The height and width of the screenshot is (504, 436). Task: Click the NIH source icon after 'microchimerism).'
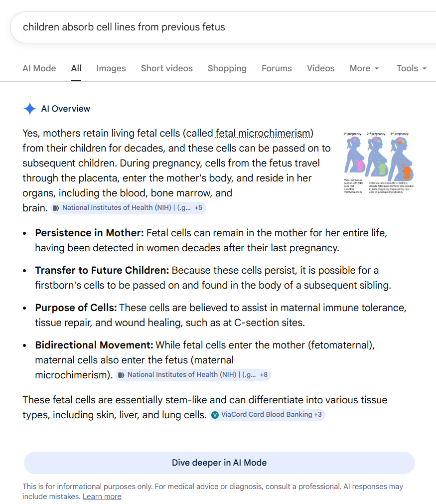121,375
